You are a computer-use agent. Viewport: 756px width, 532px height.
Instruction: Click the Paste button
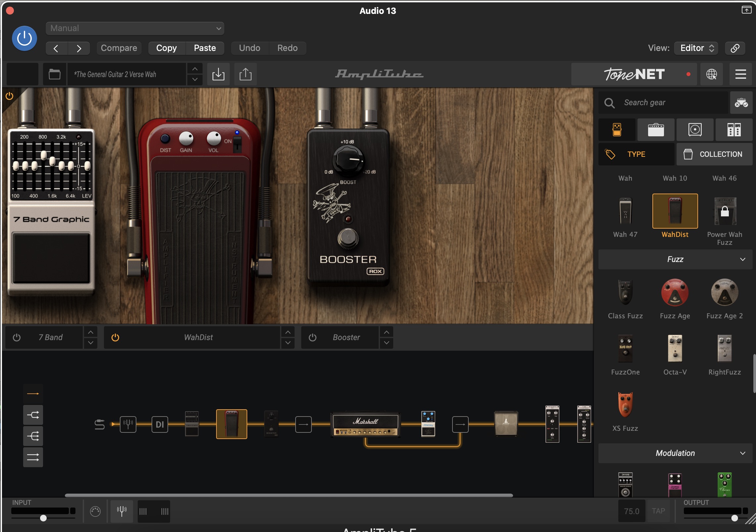pyautogui.click(x=205, y=48)
